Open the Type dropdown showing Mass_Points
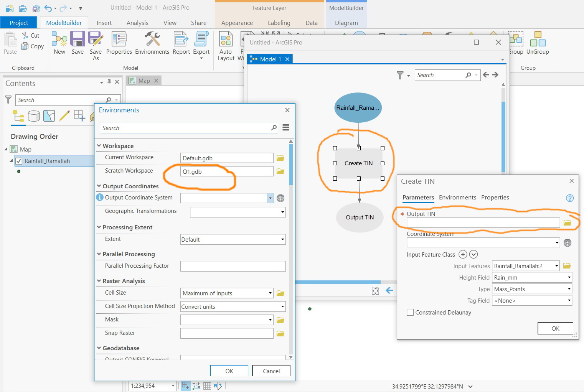This screenshot has height=392, width=584. (x=569, y=289)
